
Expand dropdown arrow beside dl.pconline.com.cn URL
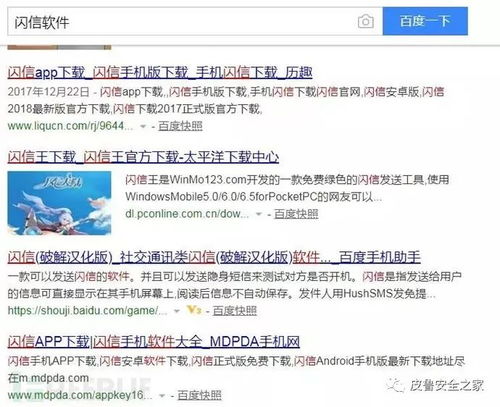[x=259, y=214]
